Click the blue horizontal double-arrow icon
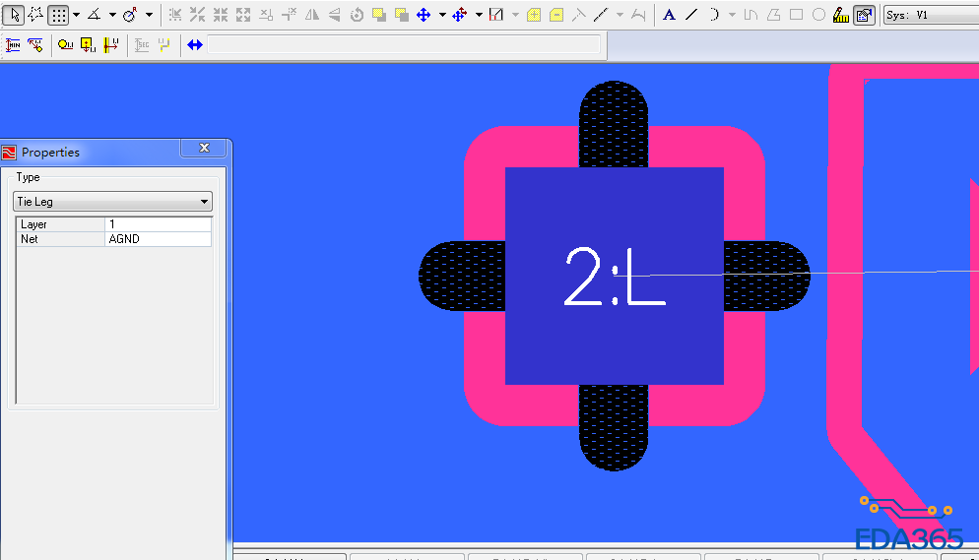The width and height of the screenshot is (979, 560). pos(195,44)
